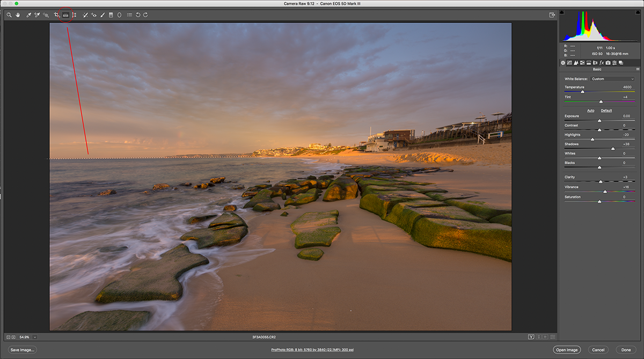The width and height of the screenshot is (644, 359).
Task: Select the Straighten tool
Action: coord(65,15)
